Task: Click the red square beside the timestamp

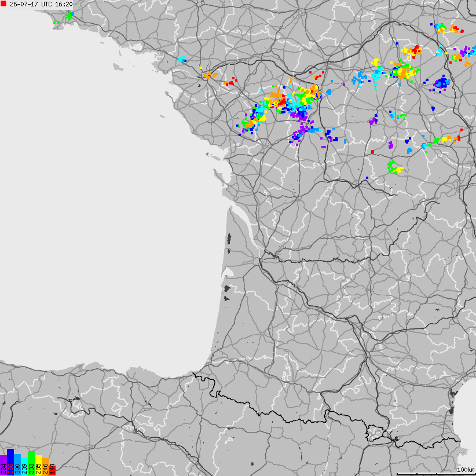Action: pos(3,4)
